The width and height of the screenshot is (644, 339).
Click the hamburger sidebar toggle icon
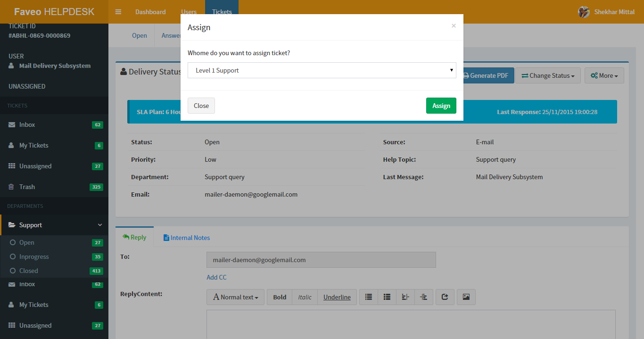pos(118,12)
